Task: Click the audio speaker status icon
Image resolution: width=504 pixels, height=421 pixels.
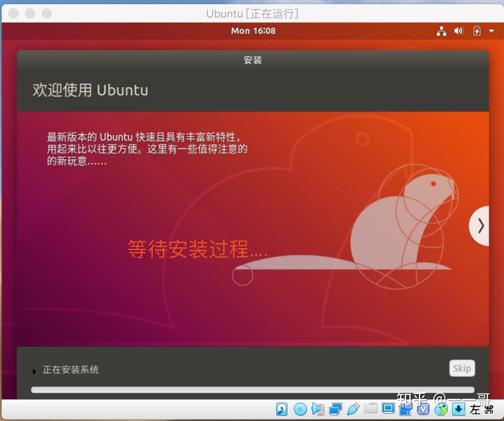Action: [x=318, y=409]
